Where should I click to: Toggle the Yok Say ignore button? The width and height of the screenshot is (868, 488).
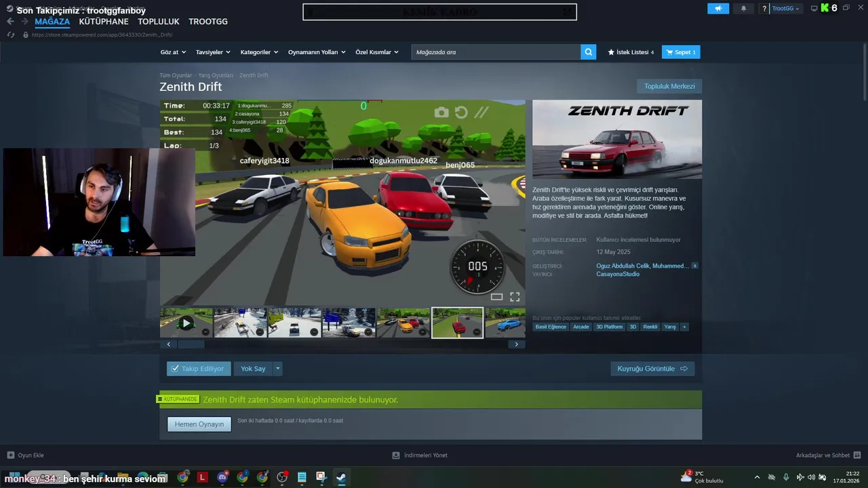pos(253,369)
